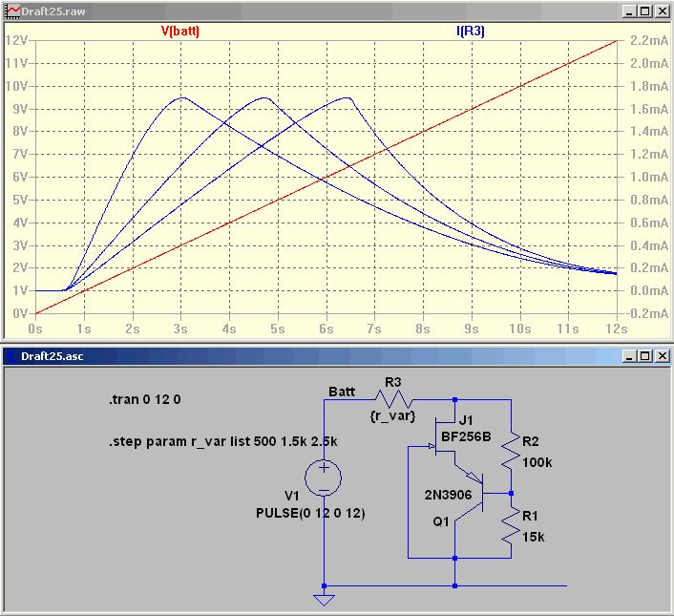This screenshot has height=616, width=674.
Task: Select the .step param r_var directive
Action: (x=223, y=442)
